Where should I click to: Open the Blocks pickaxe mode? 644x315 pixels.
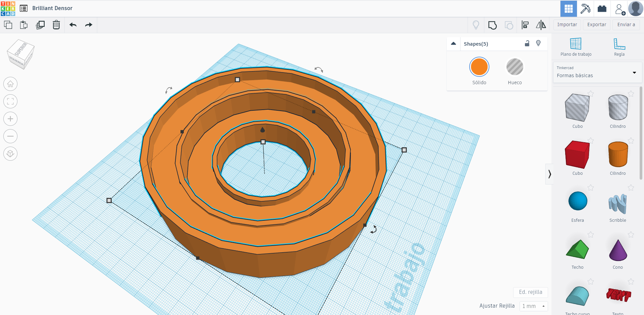[585, 8]
